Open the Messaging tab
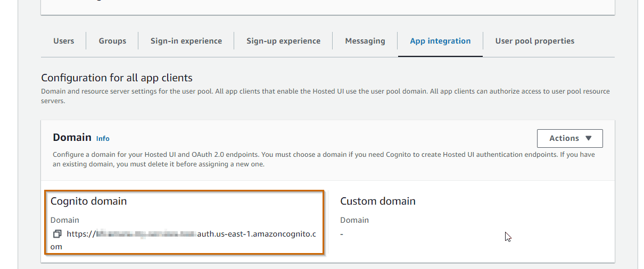Viewport: 644px width, 269px height. click(x=365, y=41)
